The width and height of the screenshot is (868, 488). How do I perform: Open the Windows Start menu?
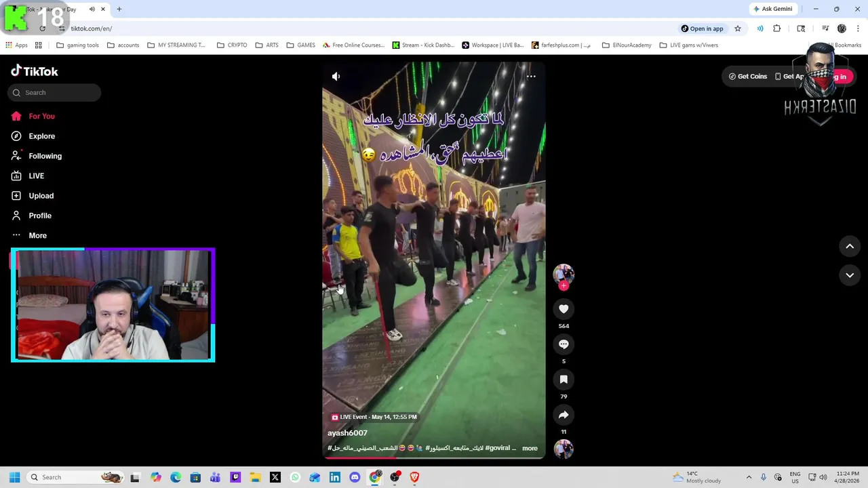pos(14,477)
